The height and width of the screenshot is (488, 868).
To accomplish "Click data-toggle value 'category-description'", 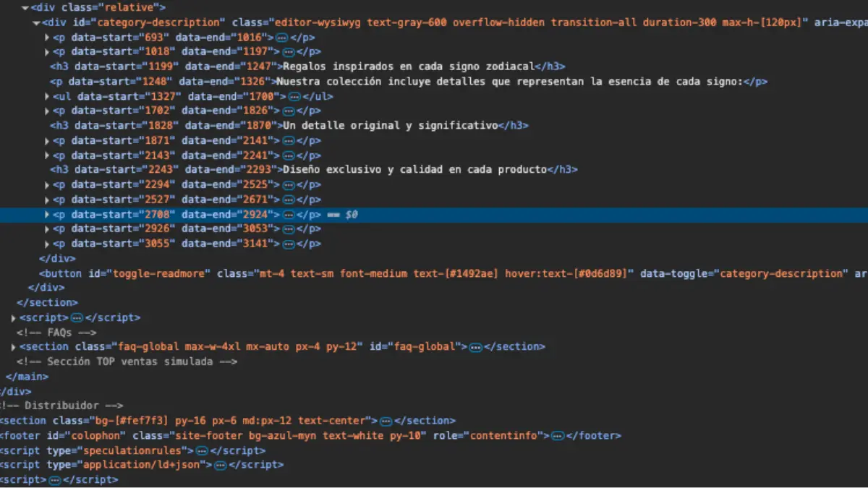I will click(781, 273).
